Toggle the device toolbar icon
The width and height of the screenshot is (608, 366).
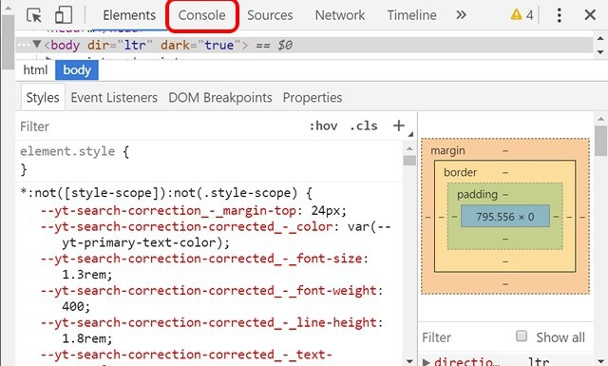click(x=64, y=15)
